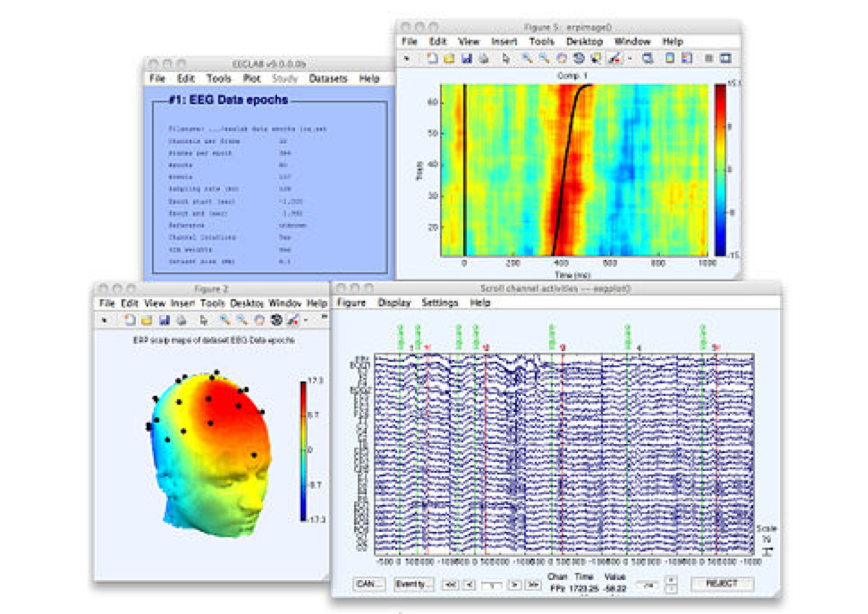This screenshot has width=868, height=614.
Task: Select the Zoom In tool in Figure 2 toolbar
Action: 225,320
